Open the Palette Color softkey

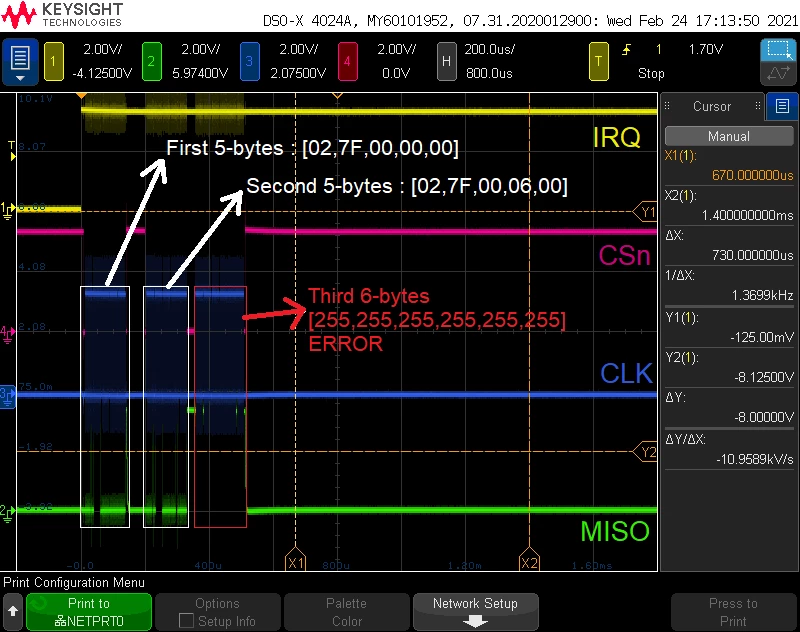(347, 612)
